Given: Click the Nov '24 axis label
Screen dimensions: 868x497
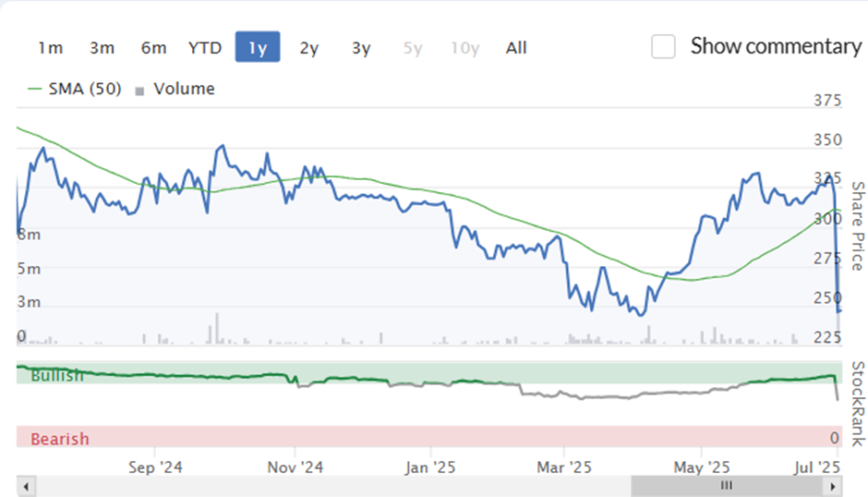Looking at the screenshot, I should tap(295, 467).
